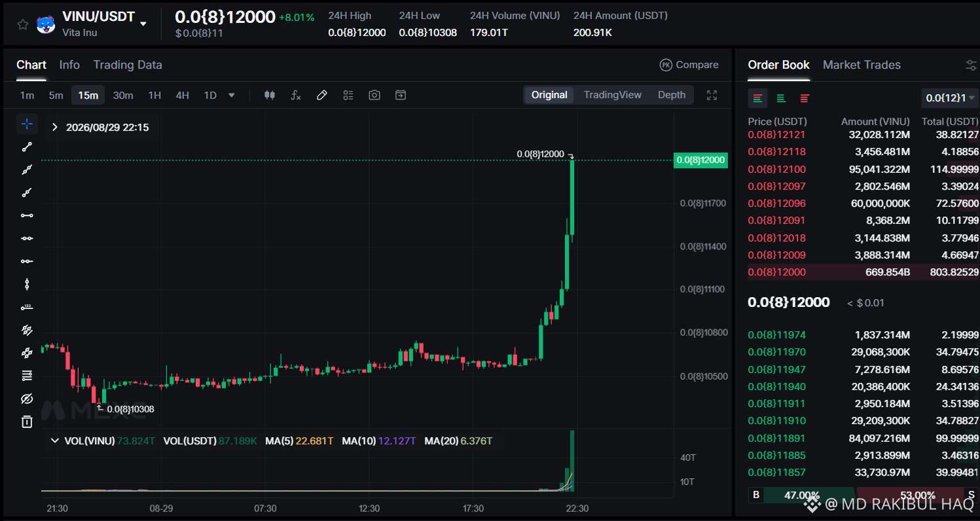Open the fx indicators menu
This screenshot has width=980, height=521.
coord(295,95)
